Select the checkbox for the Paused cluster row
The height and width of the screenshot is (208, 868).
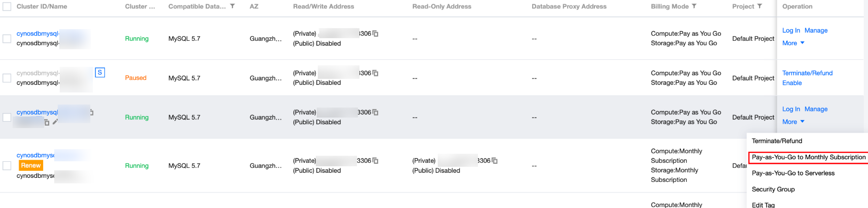[7, 78]
